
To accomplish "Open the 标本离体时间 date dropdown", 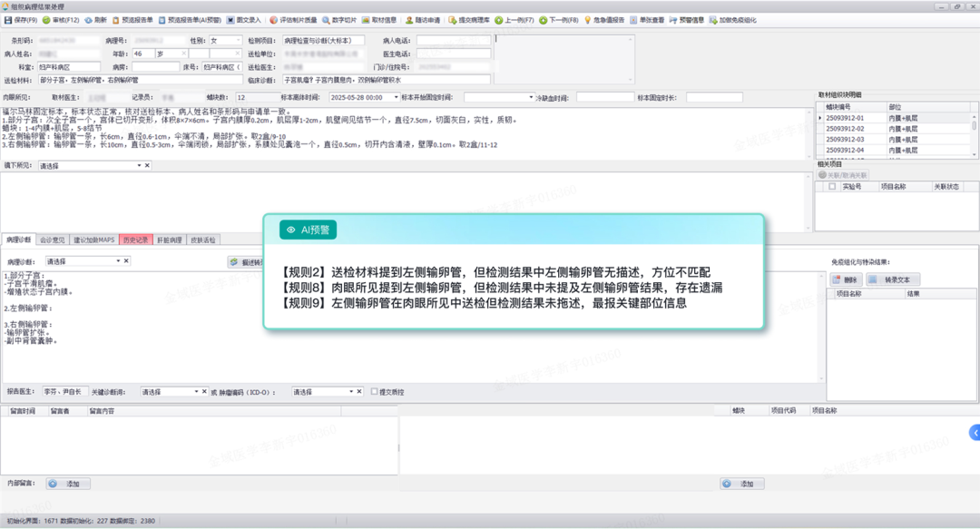I will tap(396, 98).
